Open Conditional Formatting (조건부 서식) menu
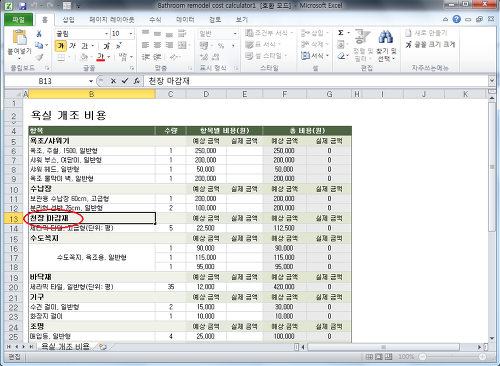Viewport: 500px width, 366px height. (x=269, y=33)
